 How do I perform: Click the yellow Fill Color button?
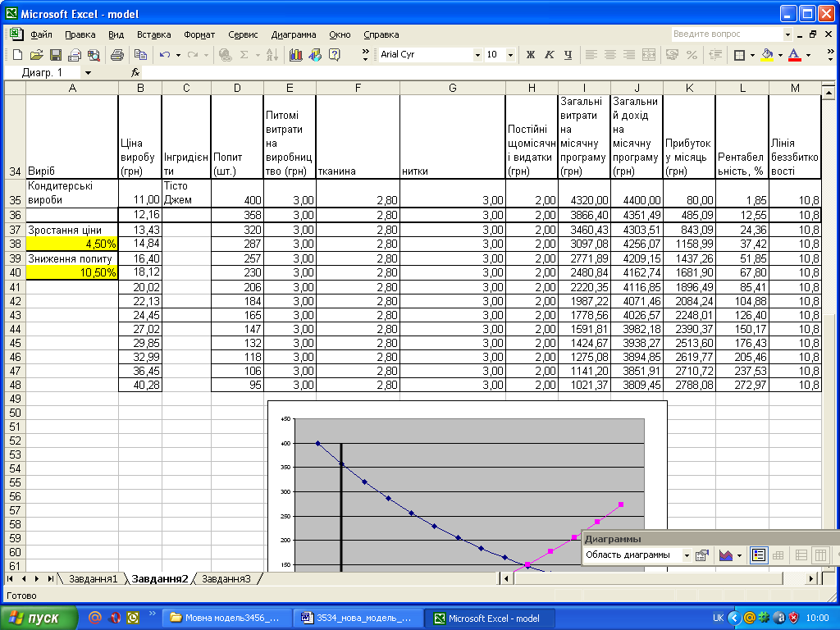[x=767, y=55]
